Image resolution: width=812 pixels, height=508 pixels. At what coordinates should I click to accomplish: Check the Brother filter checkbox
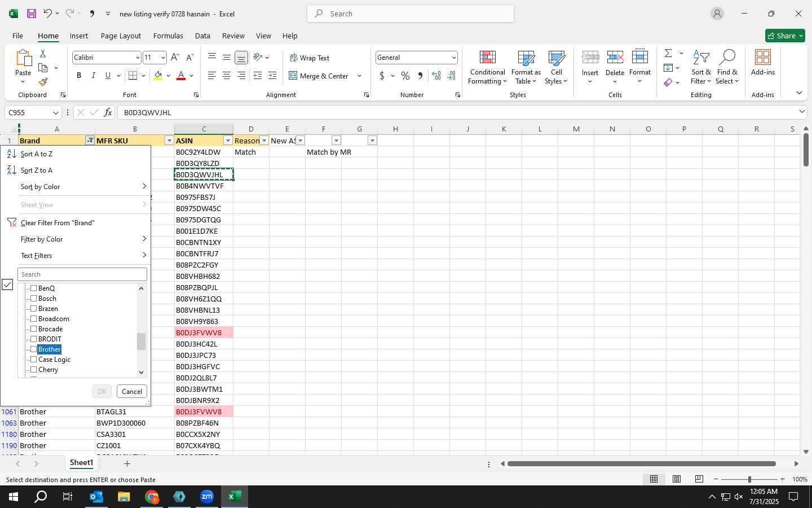pyautogui.click(x=33, y=349)
